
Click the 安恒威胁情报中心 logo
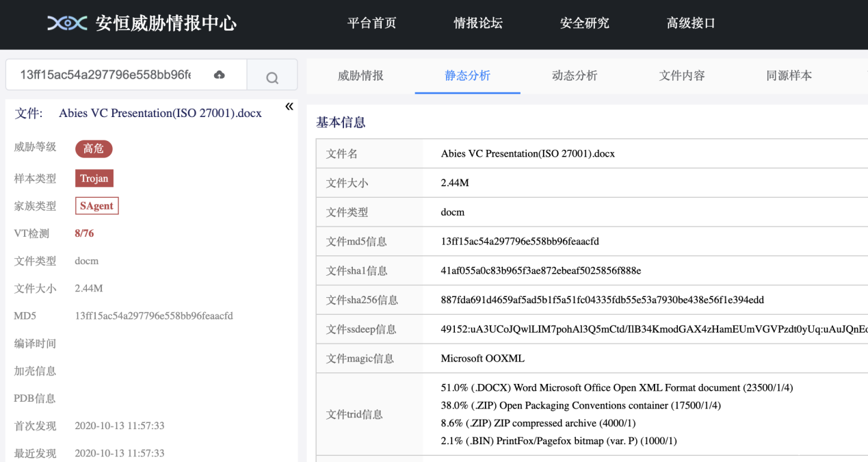[x=142, y=23]
